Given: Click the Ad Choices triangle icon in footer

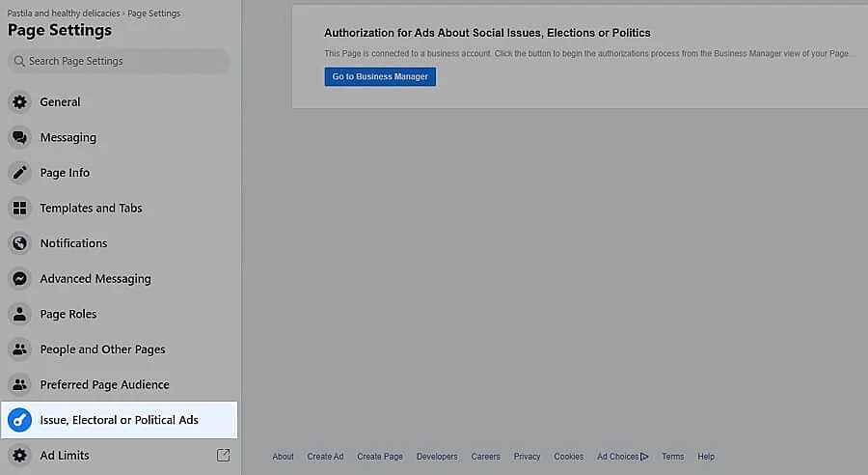Looking at the screenshot, I should (644, 457).
